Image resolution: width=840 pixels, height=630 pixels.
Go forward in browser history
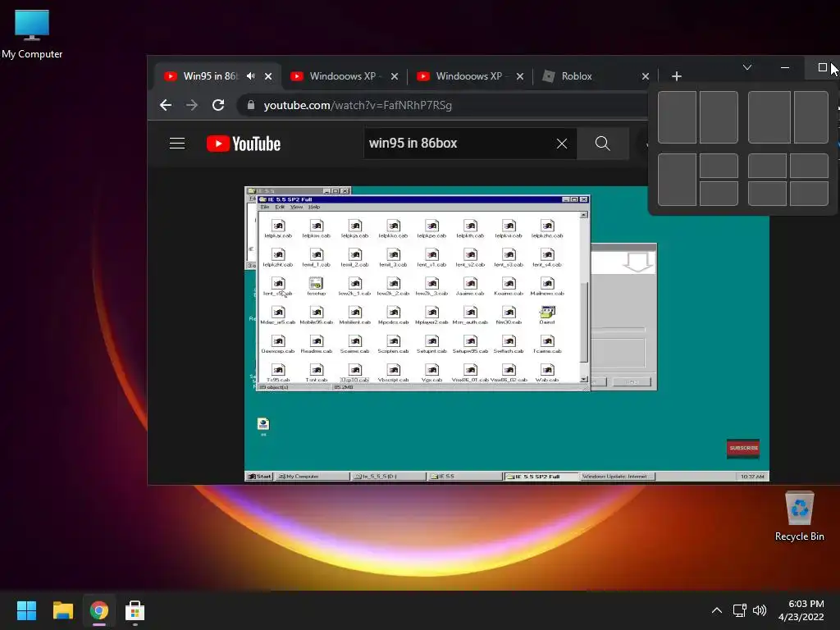pos(192,105)
